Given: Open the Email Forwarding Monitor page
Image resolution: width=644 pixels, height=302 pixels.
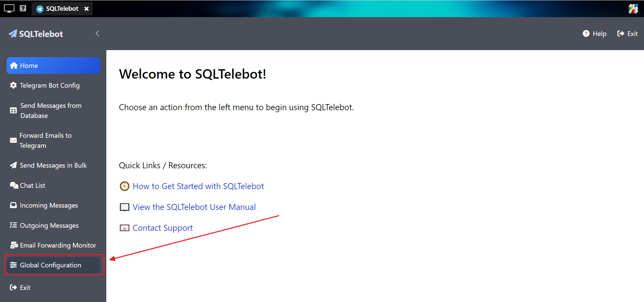Looking at the screenshot, I should [58, 245].
